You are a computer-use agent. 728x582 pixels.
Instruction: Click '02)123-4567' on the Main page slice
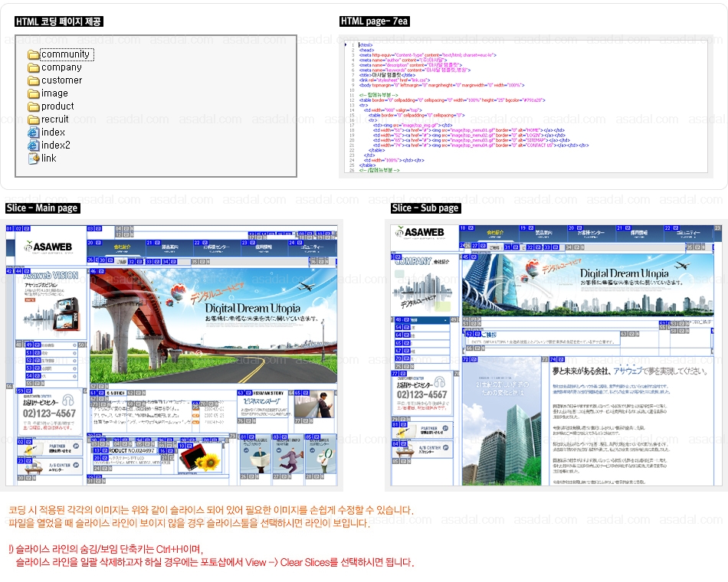pos(49,414)
